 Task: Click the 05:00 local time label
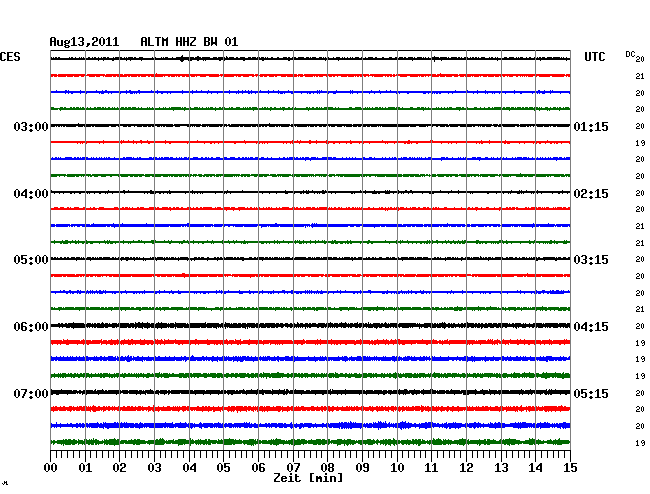pyautogui.click(x=31, y=260)
